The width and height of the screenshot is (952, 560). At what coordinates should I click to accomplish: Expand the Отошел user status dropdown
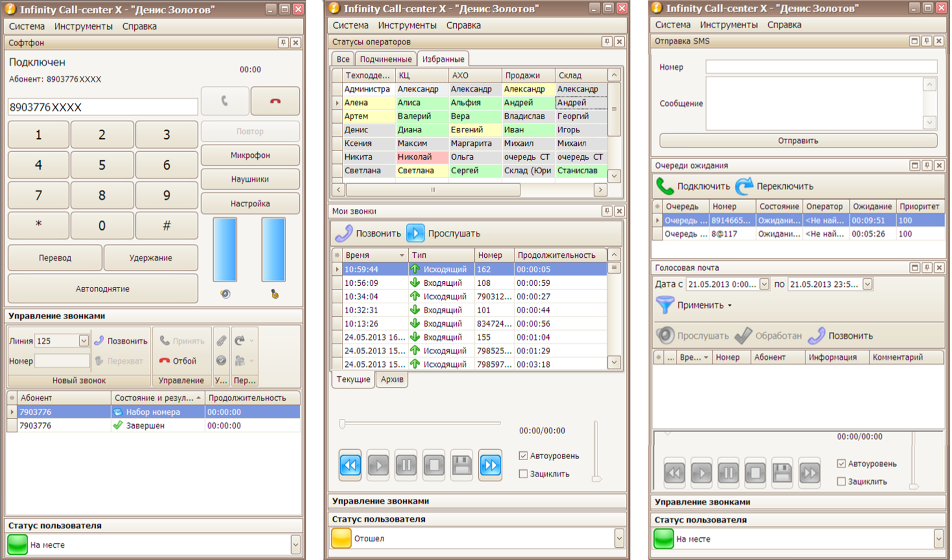pyautogui.click(x=619, y=538)
